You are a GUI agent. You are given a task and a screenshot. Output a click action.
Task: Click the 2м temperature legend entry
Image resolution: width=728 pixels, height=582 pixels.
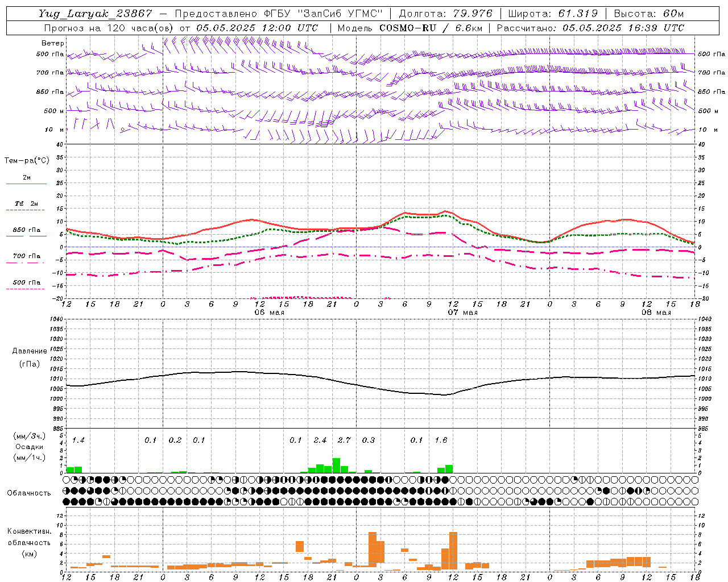coord(27,178)
